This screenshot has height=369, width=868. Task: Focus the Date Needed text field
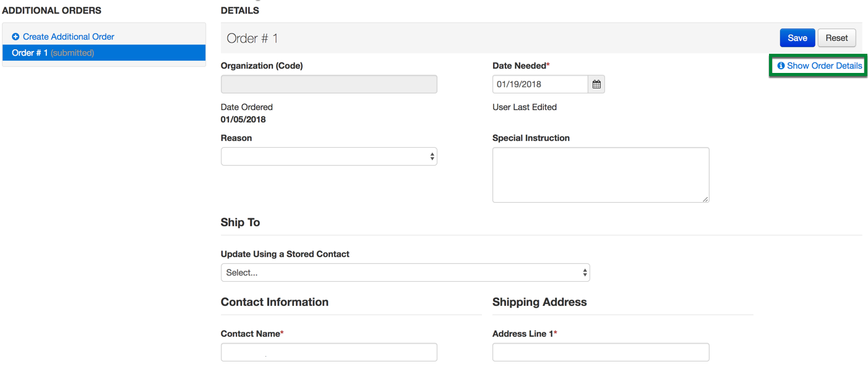(539, 84)
